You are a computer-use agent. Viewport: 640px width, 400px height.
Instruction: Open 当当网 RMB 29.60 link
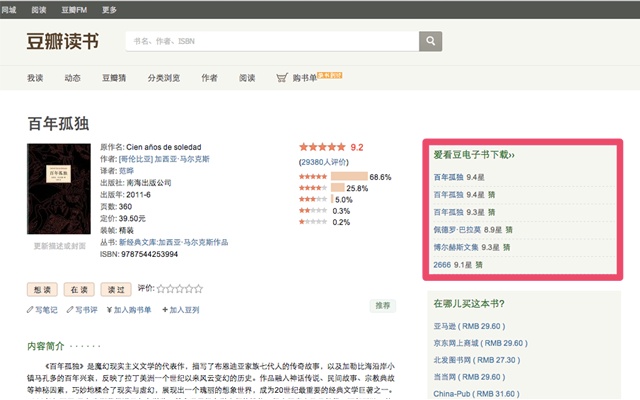(469, 377)
